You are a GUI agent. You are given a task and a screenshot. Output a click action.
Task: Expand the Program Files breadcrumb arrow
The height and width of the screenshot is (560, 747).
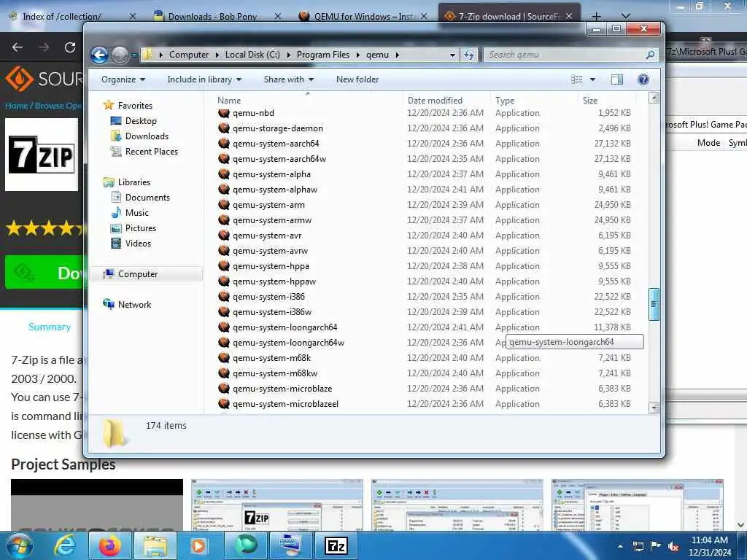point(357,55)
